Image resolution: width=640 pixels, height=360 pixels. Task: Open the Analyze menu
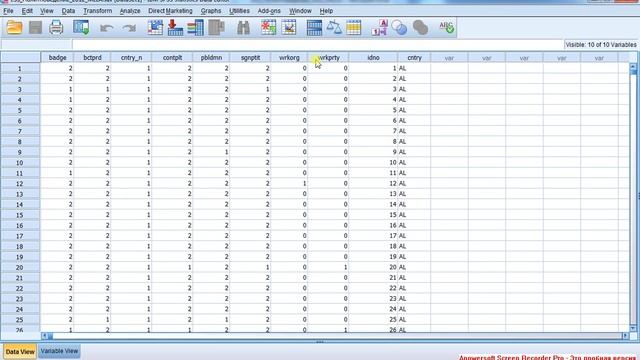click(130, 11)
